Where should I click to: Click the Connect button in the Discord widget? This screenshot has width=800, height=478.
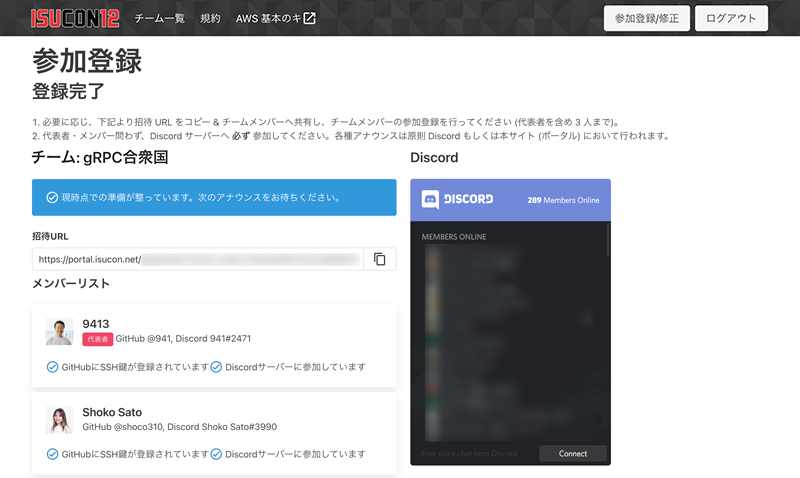point(573,454)
